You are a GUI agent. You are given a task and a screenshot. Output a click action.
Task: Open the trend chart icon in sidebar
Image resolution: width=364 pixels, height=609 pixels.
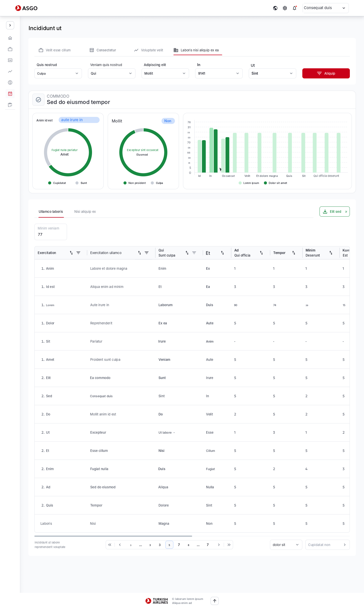pos(10,71)
